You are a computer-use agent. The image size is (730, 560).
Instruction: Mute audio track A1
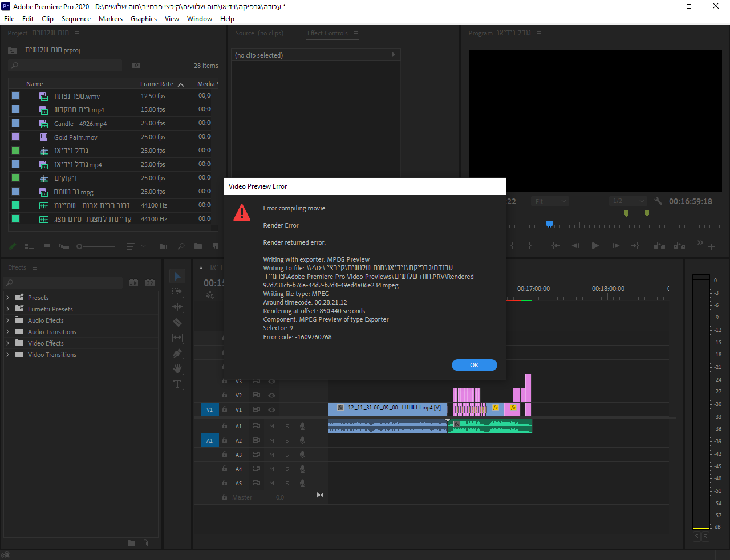pyautogui.click(x=272, y=426)
